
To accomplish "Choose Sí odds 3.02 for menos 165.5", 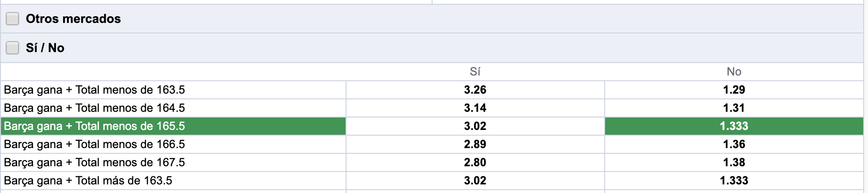I will pyautogui.click(x=475, y=126).
